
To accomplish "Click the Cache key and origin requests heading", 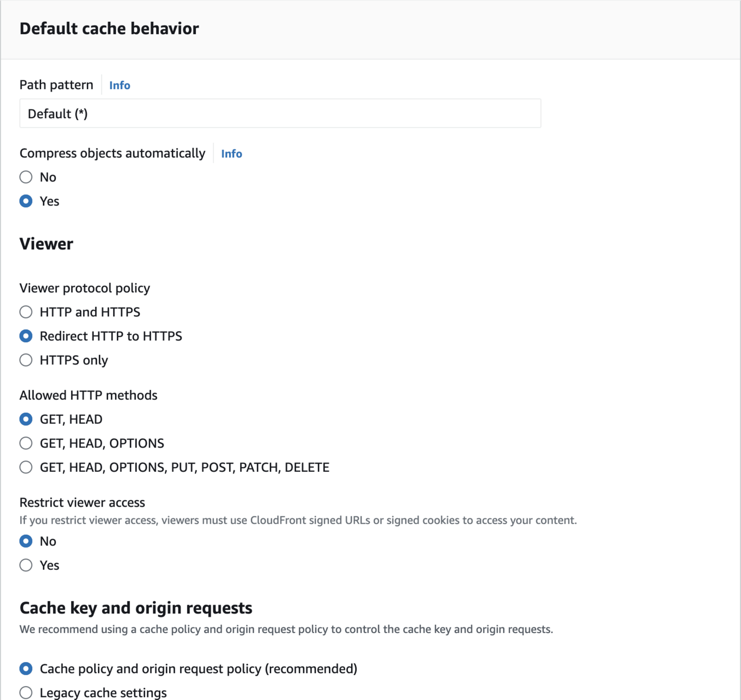I will [136, 608].
